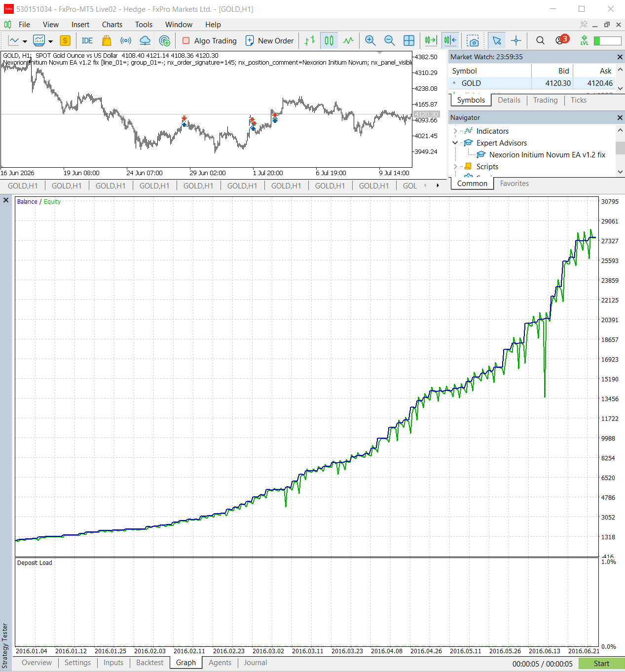Zoom in on the chart
The width and height of the screenshot is (625, 672).
click(x=370, y=41)
